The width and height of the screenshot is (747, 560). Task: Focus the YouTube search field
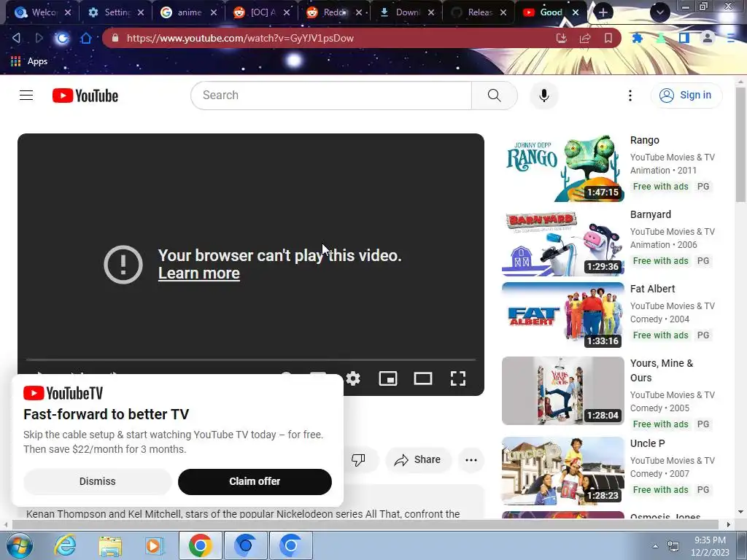331,96
